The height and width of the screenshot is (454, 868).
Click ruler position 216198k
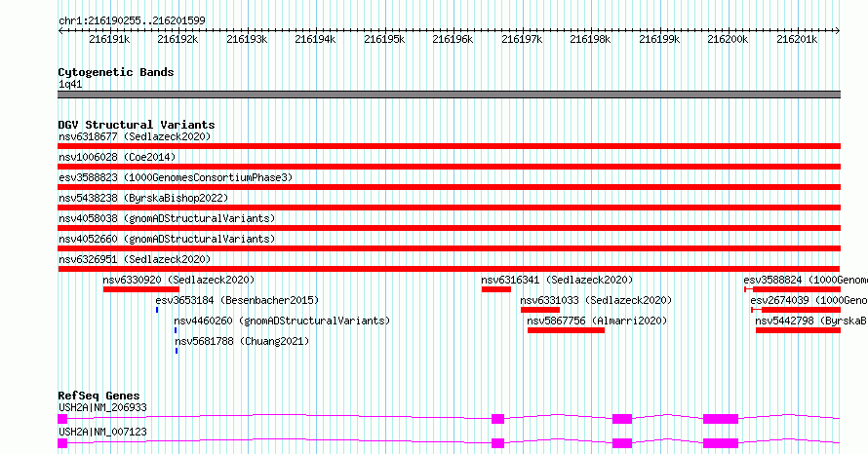pyautogui.click(x=591, y=39)
